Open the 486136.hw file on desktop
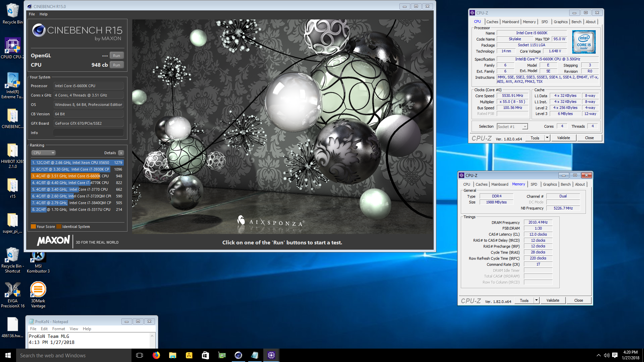This screenshot has height=362, width=644. [12, 327]
